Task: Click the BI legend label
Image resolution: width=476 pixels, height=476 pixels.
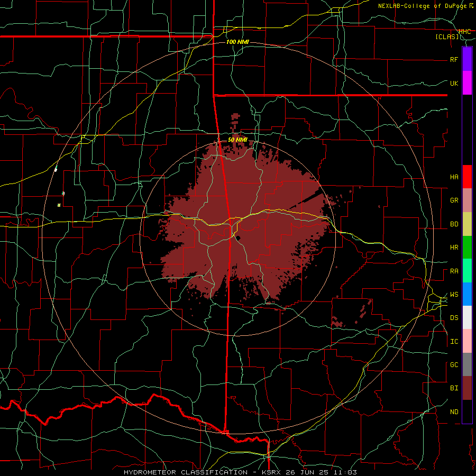Action: pos(454,388)
